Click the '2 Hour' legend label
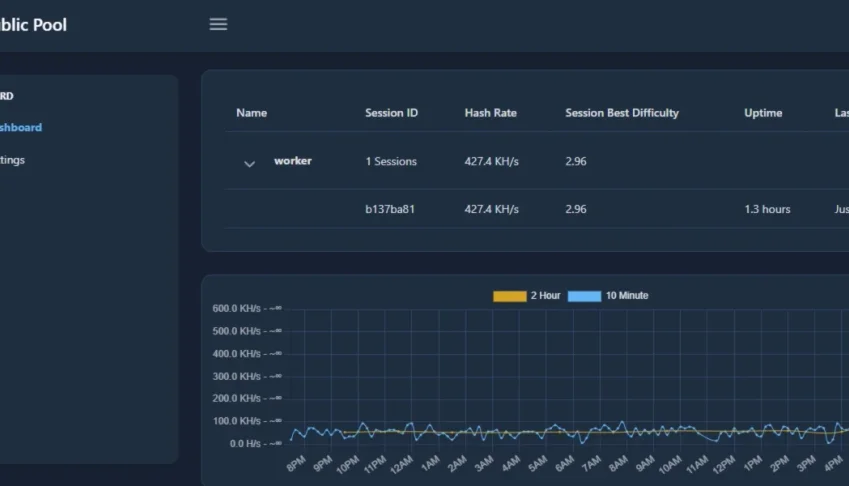The height and width of the screenshot is (486, 849). point(545,295)
